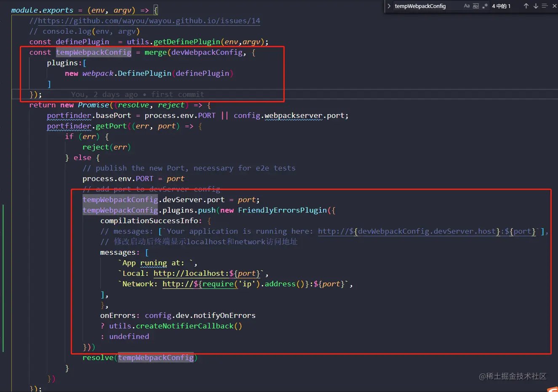Screen dimensions: 558x392
Task: Click the 'merge' function call
Action: coord(156,52)
